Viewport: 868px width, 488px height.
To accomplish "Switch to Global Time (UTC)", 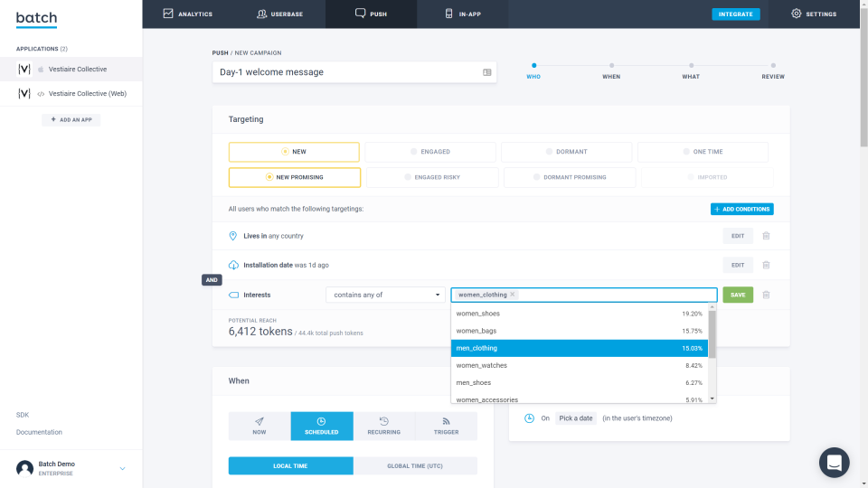I will coord(415,466).
